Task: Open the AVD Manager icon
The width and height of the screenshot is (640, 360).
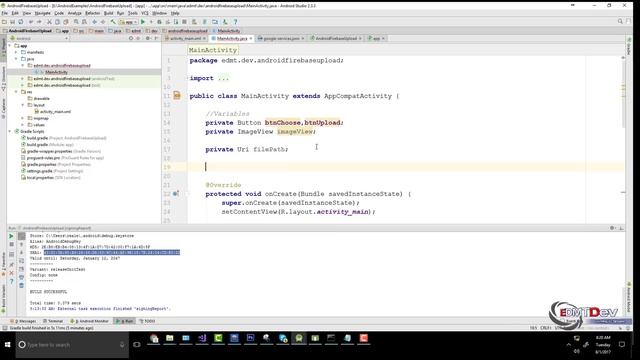Action: [194, 22]
